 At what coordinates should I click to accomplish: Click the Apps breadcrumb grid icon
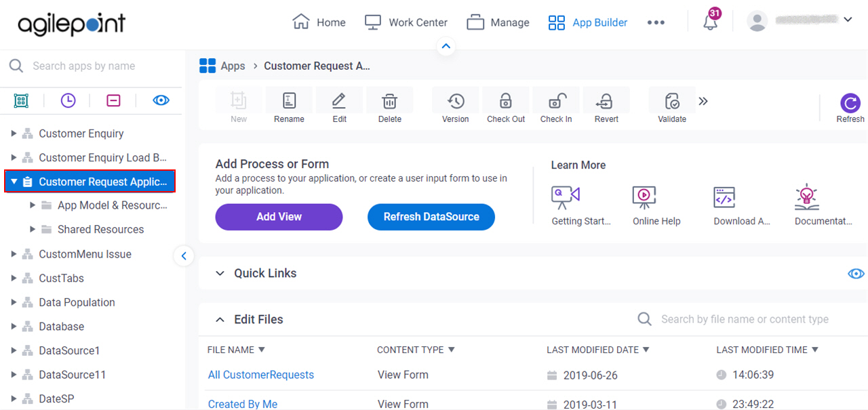point(207,66)
